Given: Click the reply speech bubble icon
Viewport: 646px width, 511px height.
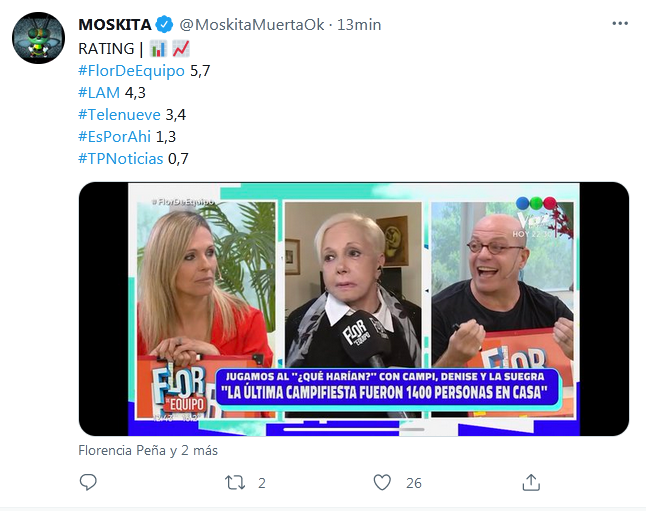Looking at the screenshot, I should pyautogui.click(x=88, y=482).
